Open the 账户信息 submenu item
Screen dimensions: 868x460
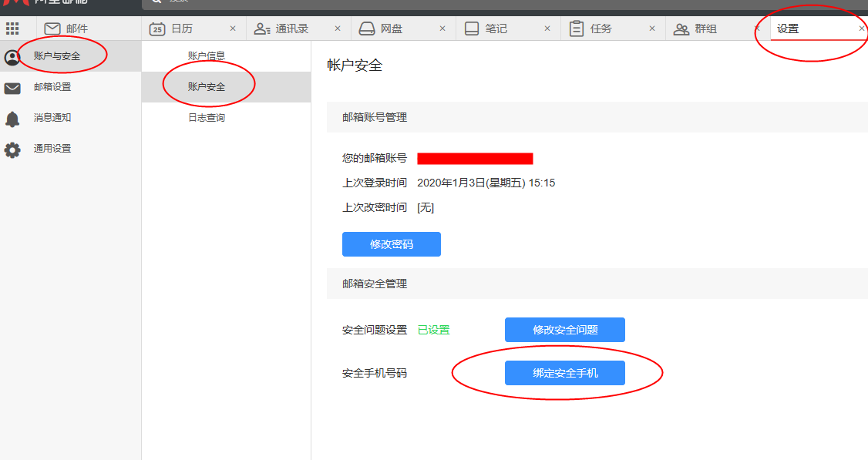pos(207,55)
